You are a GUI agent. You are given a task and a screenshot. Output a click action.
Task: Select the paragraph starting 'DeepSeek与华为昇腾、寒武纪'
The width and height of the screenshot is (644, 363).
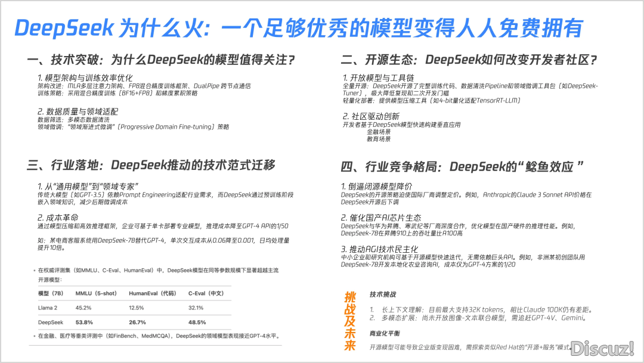tap(458, 229)
